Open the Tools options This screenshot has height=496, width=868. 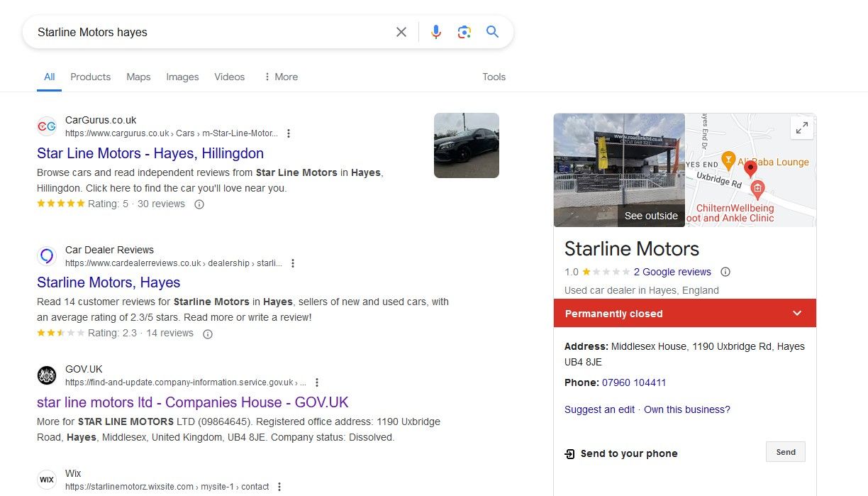494,77
